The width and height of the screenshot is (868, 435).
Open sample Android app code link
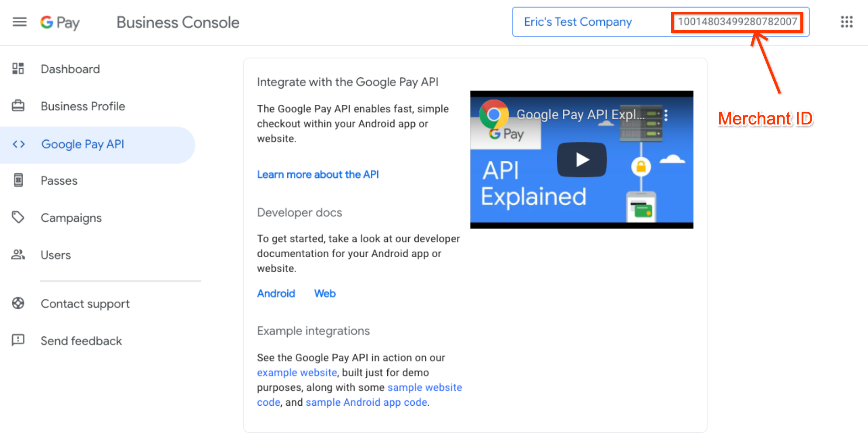click(366, 402)
